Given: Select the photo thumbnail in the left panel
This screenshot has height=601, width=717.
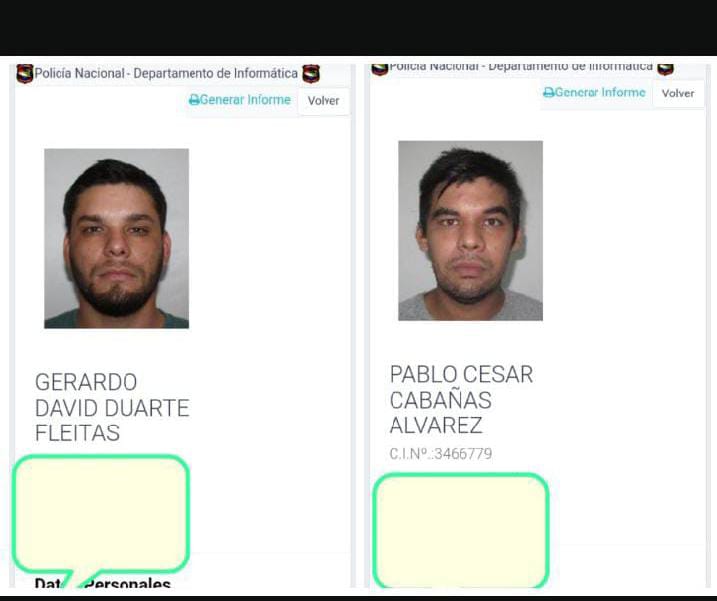Looking at the screenshot, I should click(x=117, y=238).
